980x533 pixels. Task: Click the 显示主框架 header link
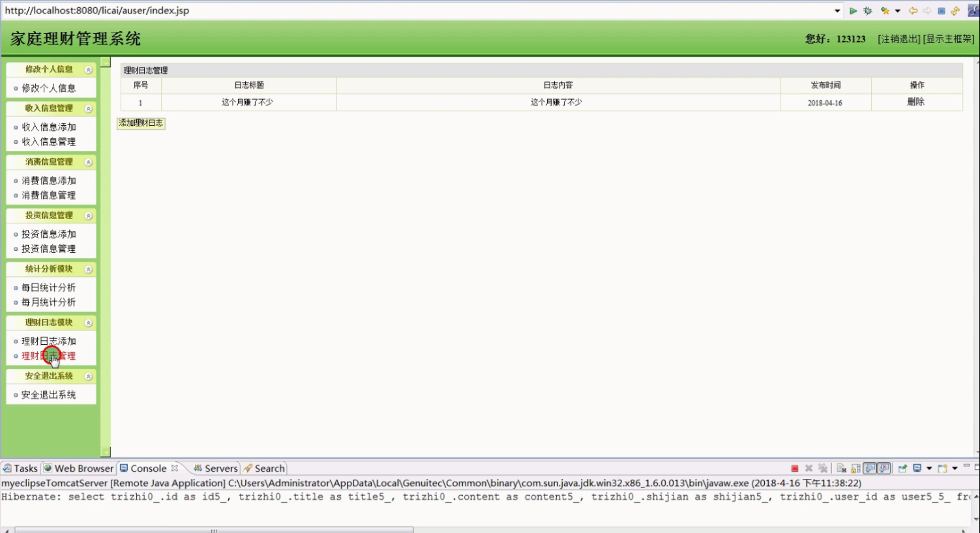coord(949,39)
